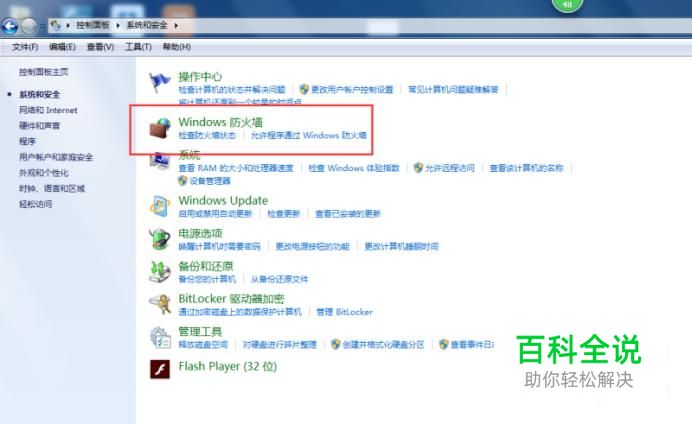Click shield icon beside 查看事件日志
Screen dimensions: 692x424
point(444,344)
